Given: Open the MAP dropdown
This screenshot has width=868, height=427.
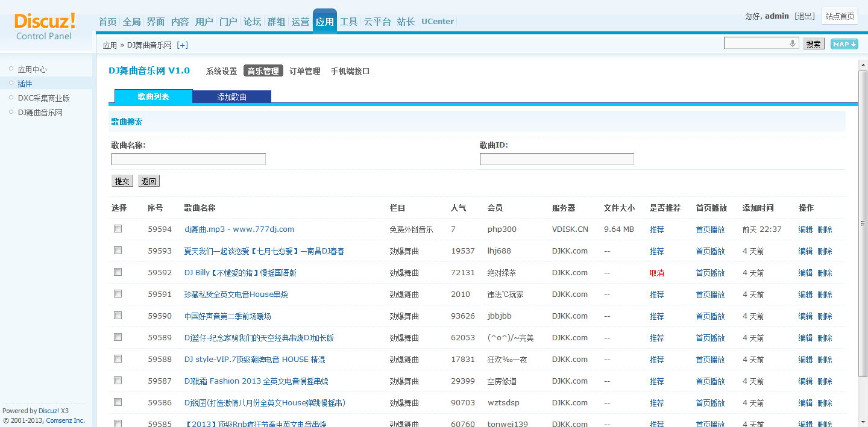Looking at the screenshot, I should (843, 44).
